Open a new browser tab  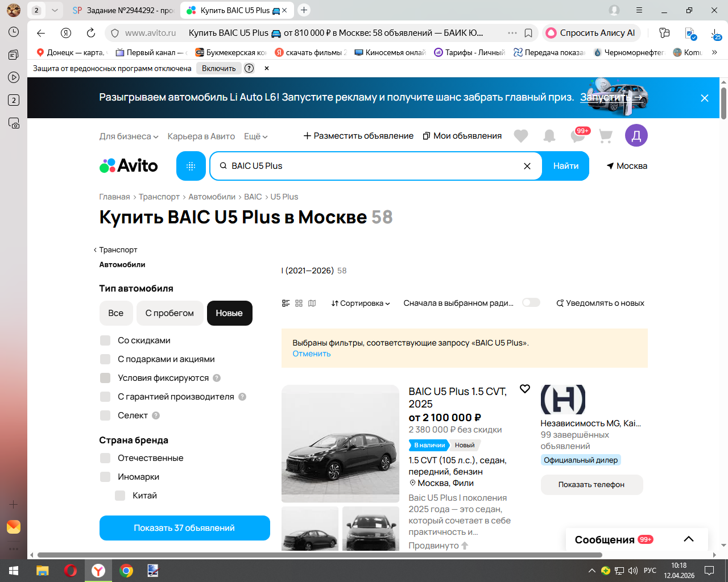point(304,10)
